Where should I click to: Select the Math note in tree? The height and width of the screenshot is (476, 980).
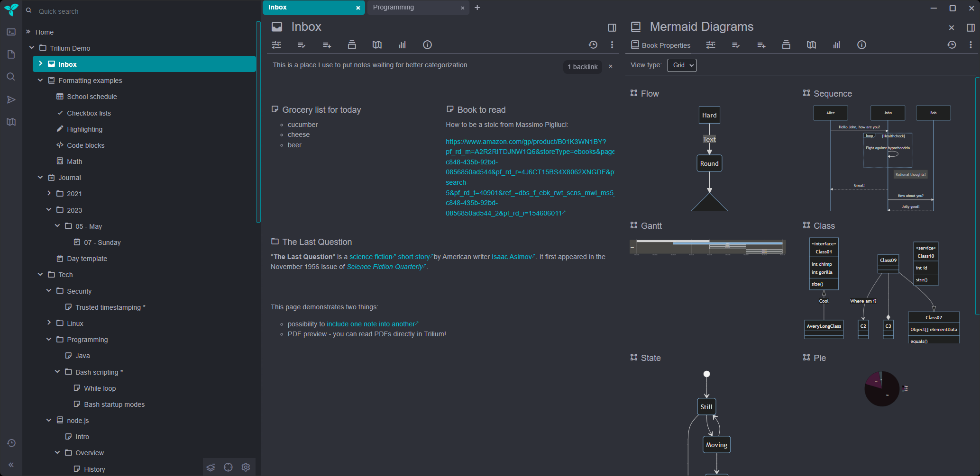74,162
